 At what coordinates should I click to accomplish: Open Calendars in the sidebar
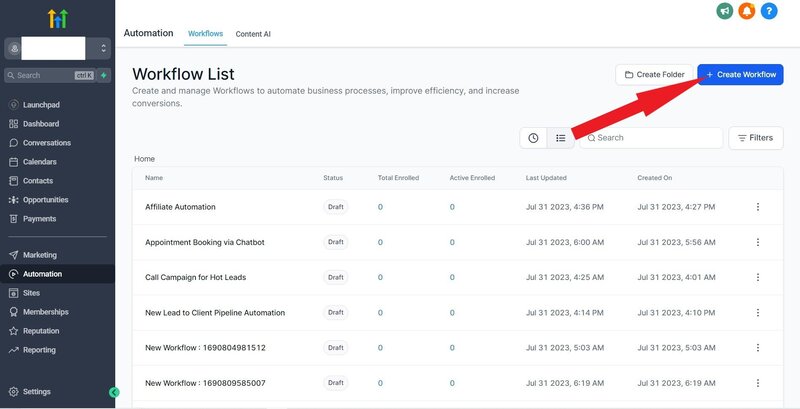[x=39, y=162]
